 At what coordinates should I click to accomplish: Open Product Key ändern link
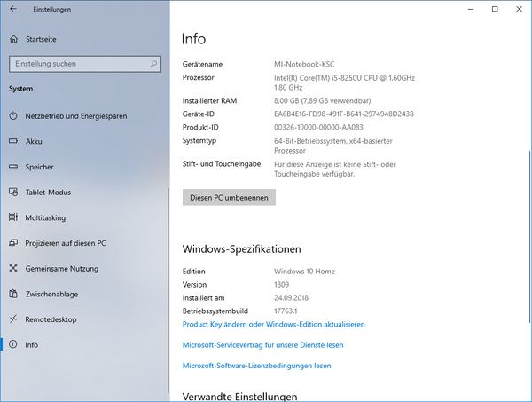point(273,324)
